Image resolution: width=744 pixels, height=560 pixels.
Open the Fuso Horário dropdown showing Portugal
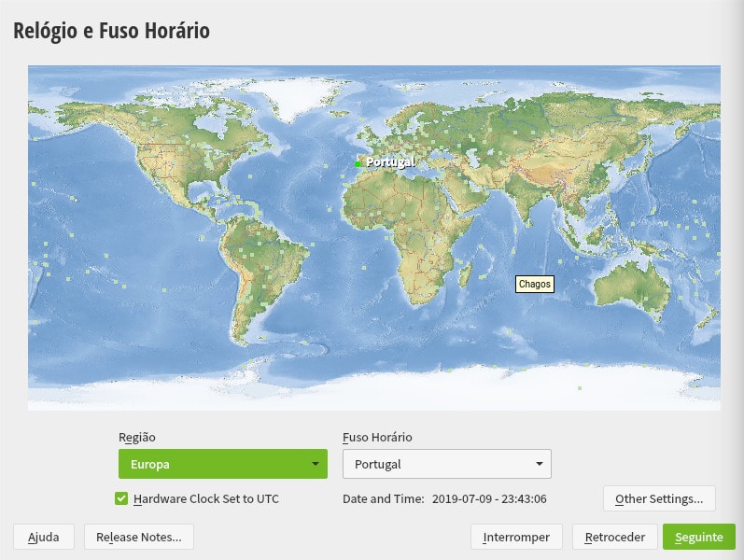pyautogui.click(x=446, y=464)
